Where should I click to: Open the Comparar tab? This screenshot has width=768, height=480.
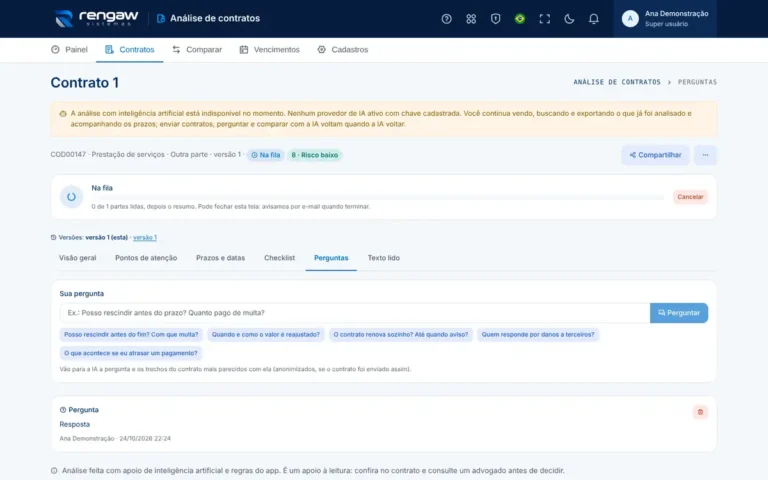197,49
